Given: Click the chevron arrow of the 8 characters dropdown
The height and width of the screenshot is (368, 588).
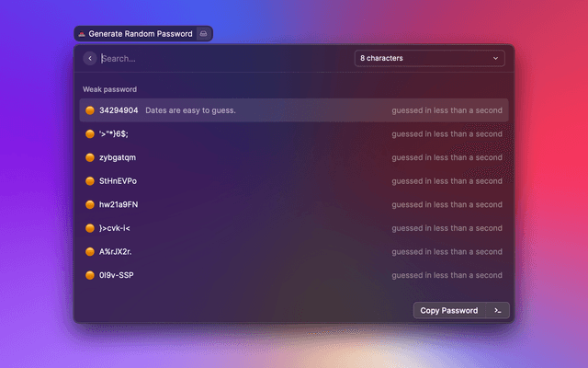Looking at the screenshot, I should (496, 58).
